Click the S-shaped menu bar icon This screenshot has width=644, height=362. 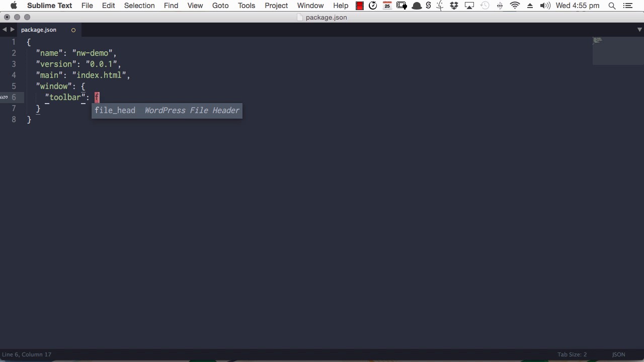[428, 6]
